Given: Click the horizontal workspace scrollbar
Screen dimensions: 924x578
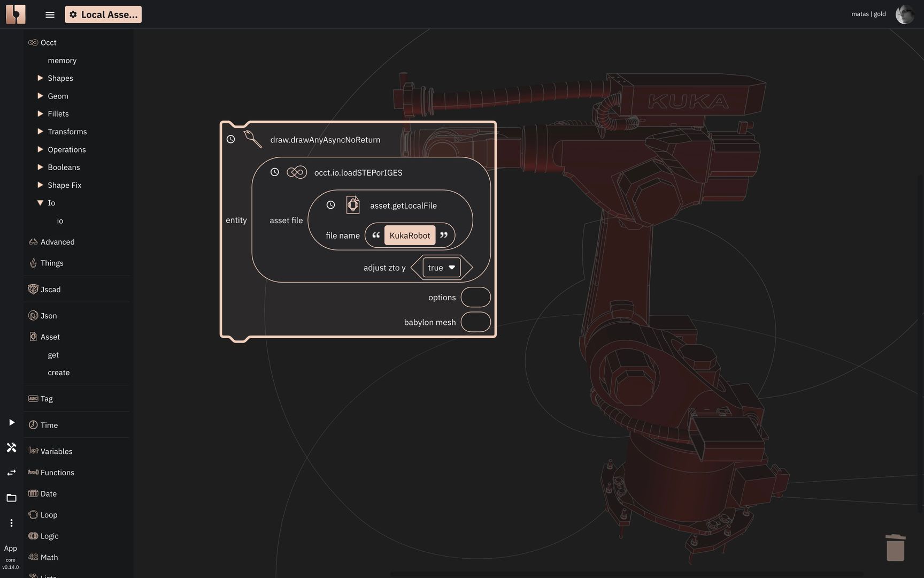Looking at the screenshot, I should coord(626,574).
